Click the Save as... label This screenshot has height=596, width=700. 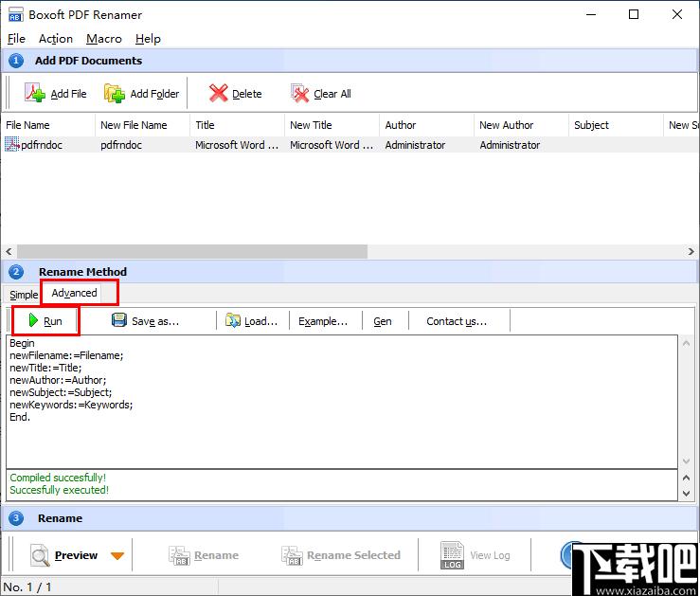pyautogui.click(x=155, y=321)
